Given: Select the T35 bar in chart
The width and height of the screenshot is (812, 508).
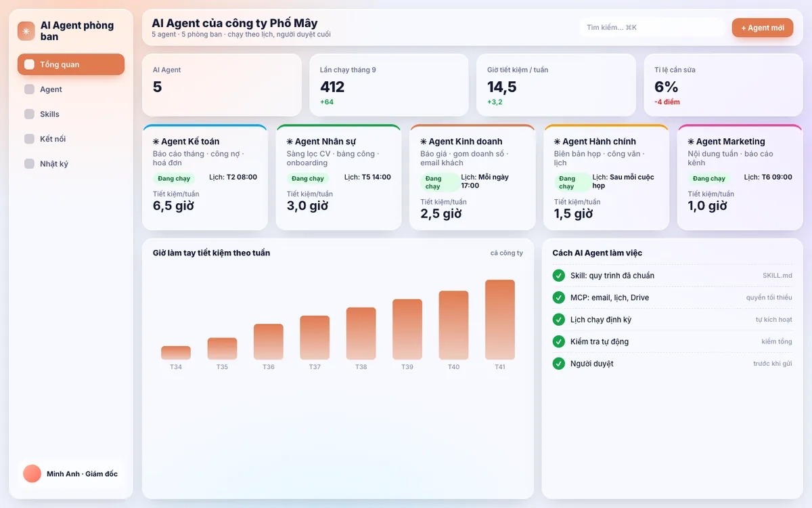Looking at the screenshot, I should tap(222, 349).
